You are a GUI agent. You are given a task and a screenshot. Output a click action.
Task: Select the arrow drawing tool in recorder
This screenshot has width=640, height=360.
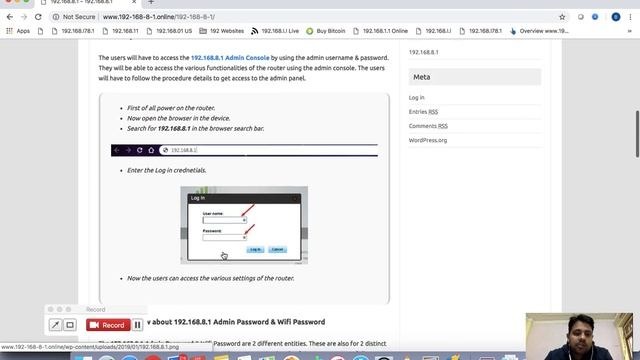point(55,325)
